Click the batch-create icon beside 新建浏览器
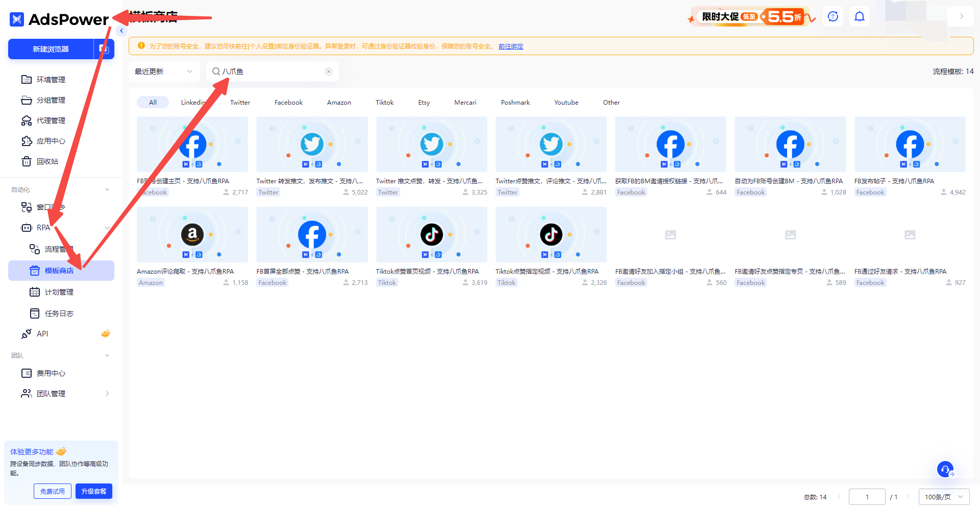The image size is (980, 509). pos(104,49)
